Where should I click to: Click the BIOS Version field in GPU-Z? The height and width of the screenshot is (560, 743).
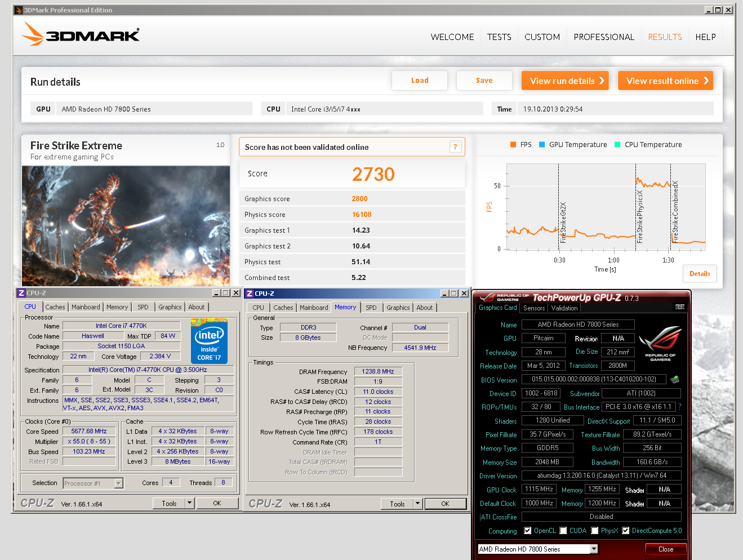pos(594,379)
